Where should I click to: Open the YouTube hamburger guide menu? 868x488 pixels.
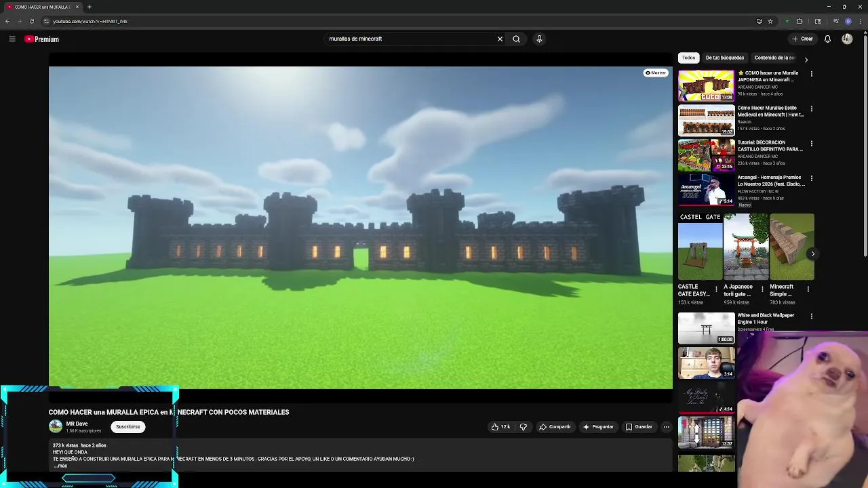pyautogui.click(x=12, y=39)
